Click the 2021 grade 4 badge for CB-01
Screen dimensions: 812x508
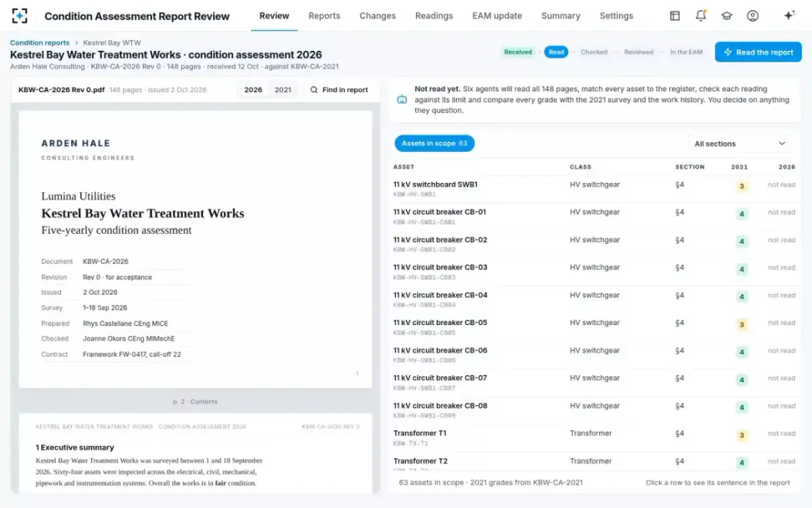(x=742, y=214)
